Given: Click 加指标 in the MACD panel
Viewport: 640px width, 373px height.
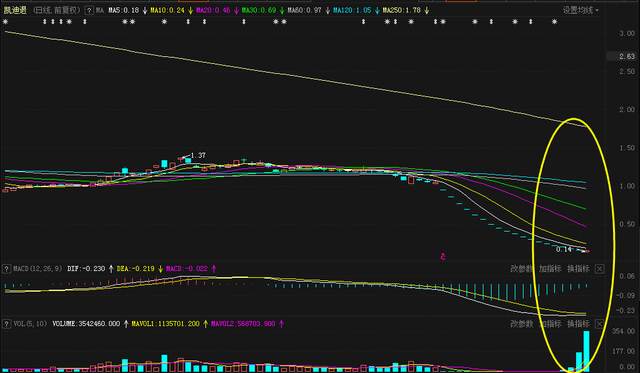Looking at the screenshot, I should (x=550, y=269).
